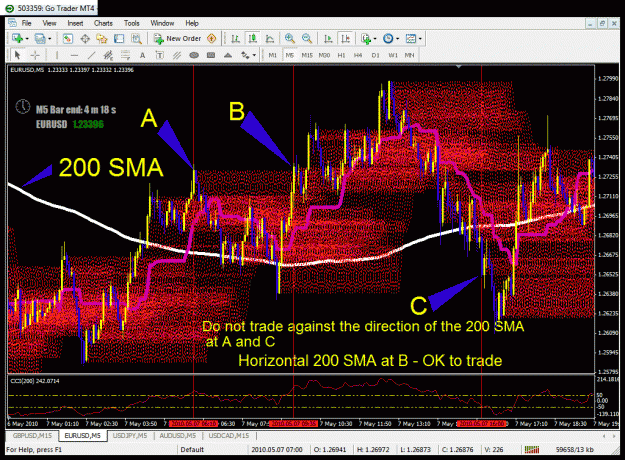Select the Equidistant Channel tool
This screenshot has width=625, height=460.
coord(108,55)
